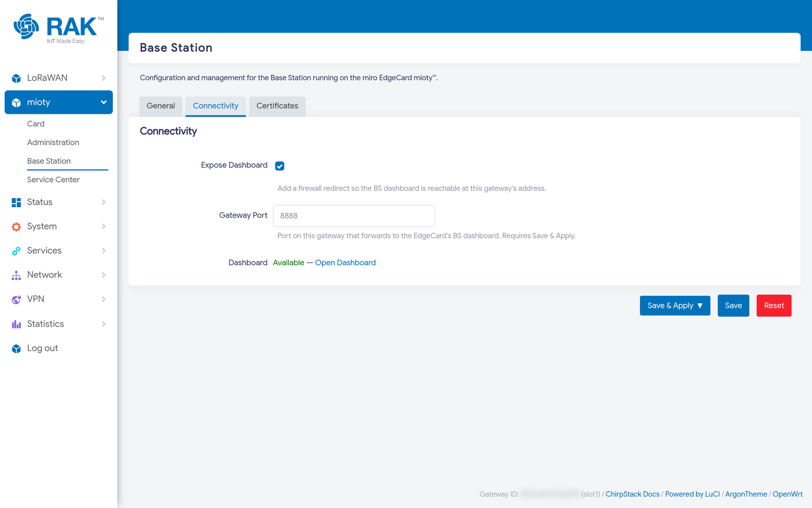Image resolution: width=812 pixels, height=508 pixels.
Task: Click the Connectivity section heading
Action: point(168,131)
